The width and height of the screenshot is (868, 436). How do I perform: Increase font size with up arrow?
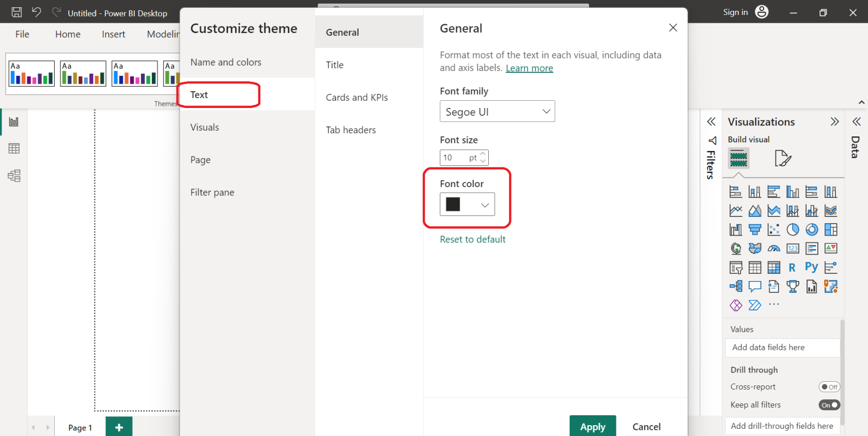[x=483, y=153]
